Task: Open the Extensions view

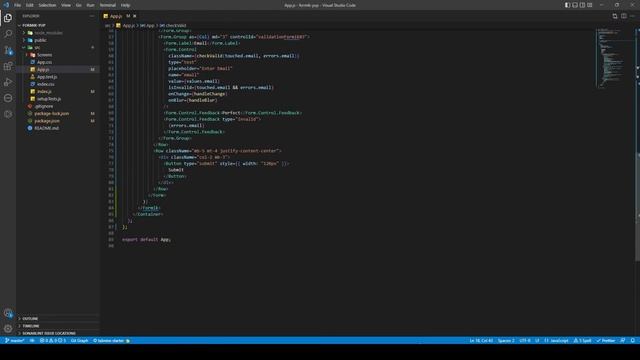Action: tap(8, 66)
